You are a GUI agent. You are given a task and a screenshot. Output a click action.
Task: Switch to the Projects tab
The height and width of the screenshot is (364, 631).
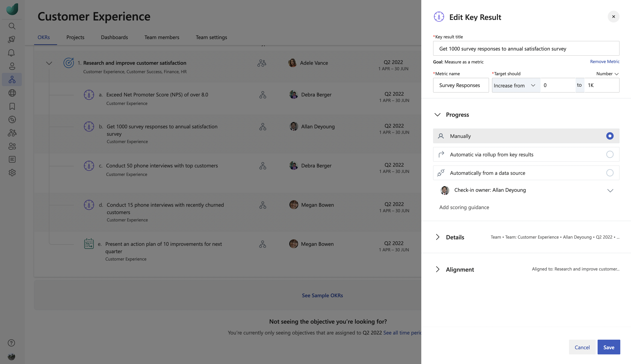point(75,37)
